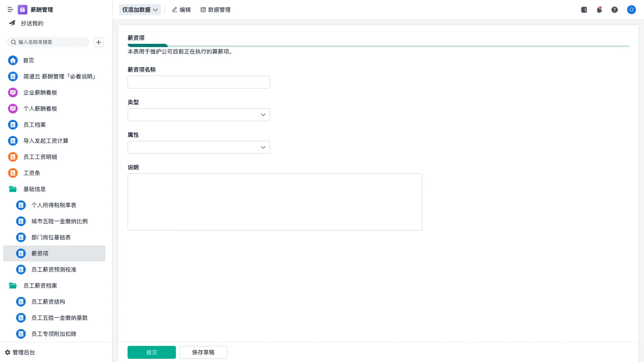Click the 首页 home icon
Viewport: 644px width, 362px height.
[x=13, y=60]
